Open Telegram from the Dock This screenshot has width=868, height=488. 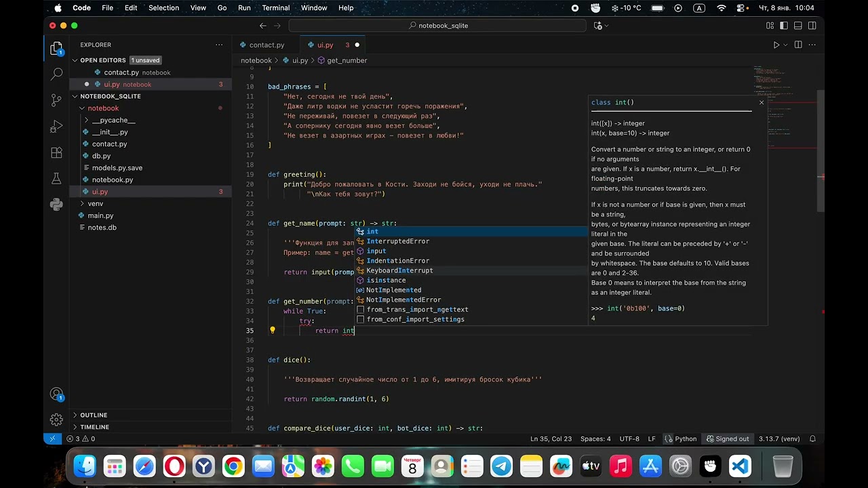[x=502, y=466]
